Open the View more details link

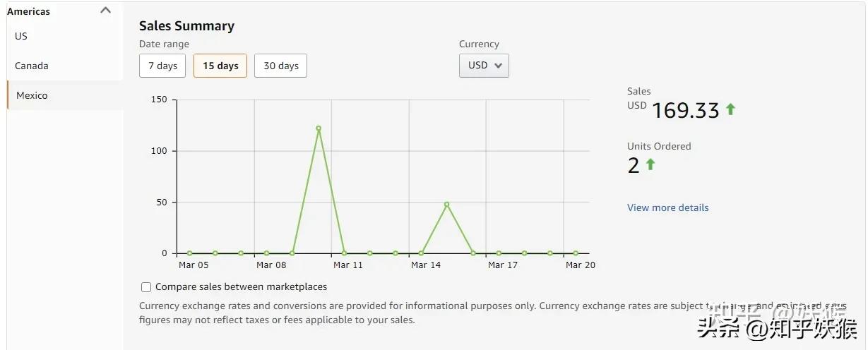click(x=667, y=207)
